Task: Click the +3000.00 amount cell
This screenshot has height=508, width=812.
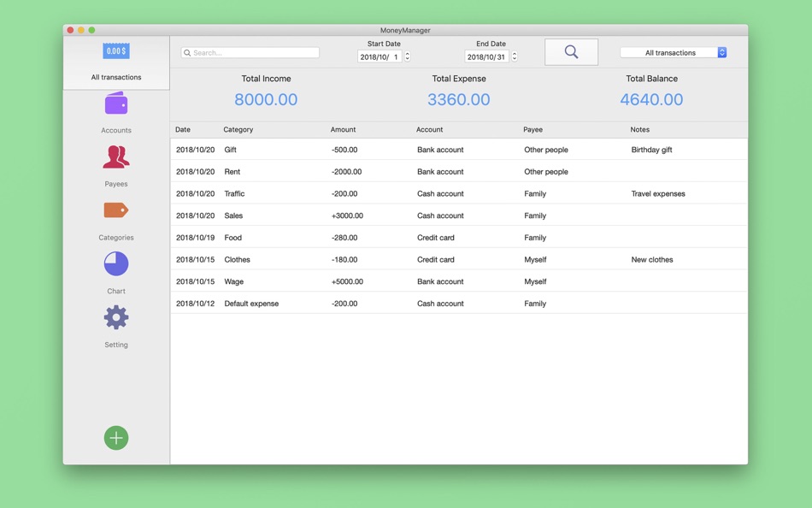Action: point(347,216)
